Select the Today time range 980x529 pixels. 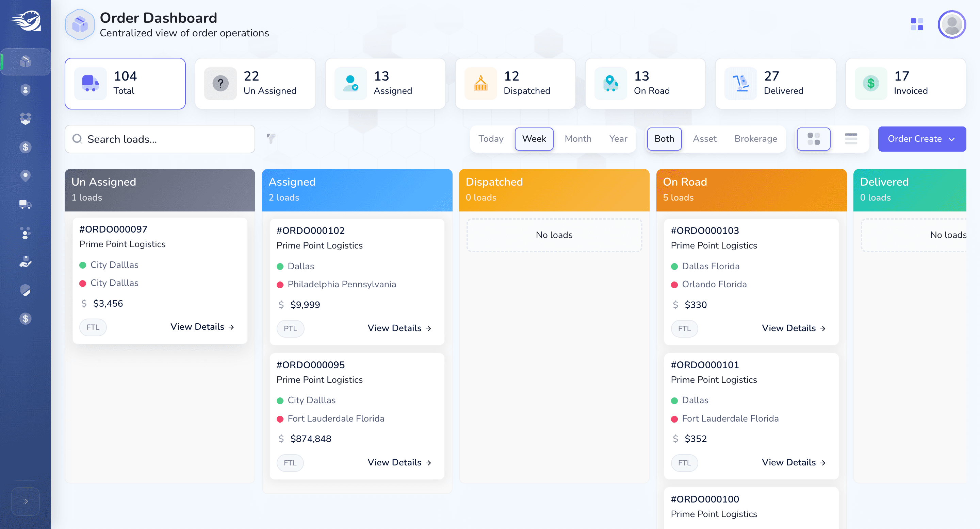pyautogui.click(x=491, y=139)
